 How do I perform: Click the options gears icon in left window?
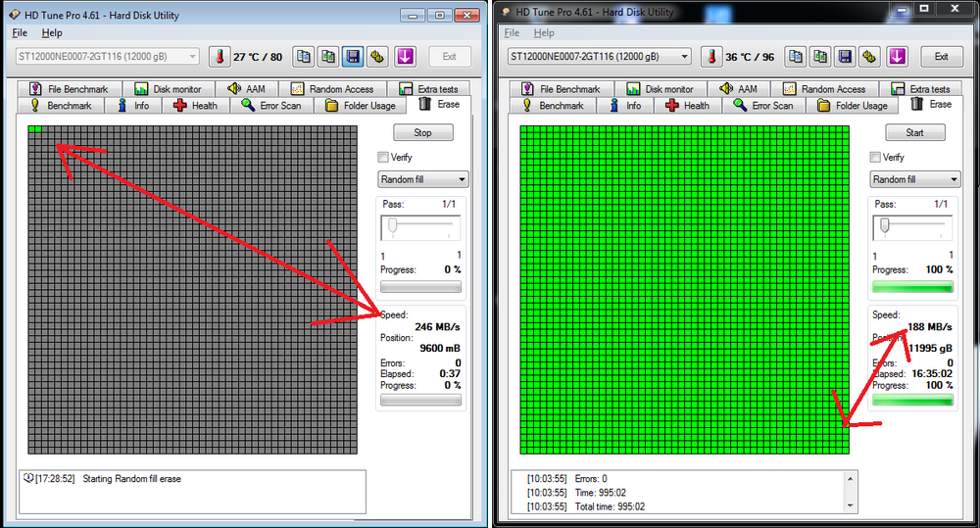377,56
